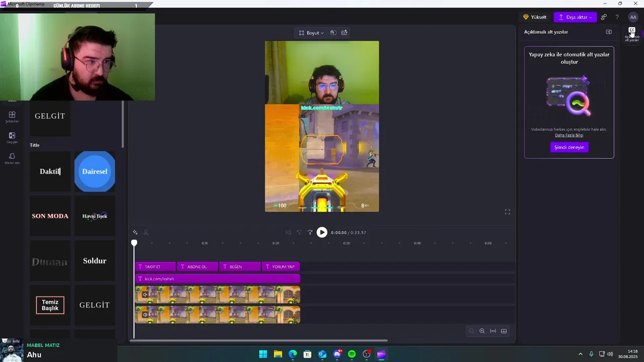Image resolution: width=644 pixels, height=362 pixels.
Task: Choose the GELGİT template below Soldur
Action: tap(95, 305)
